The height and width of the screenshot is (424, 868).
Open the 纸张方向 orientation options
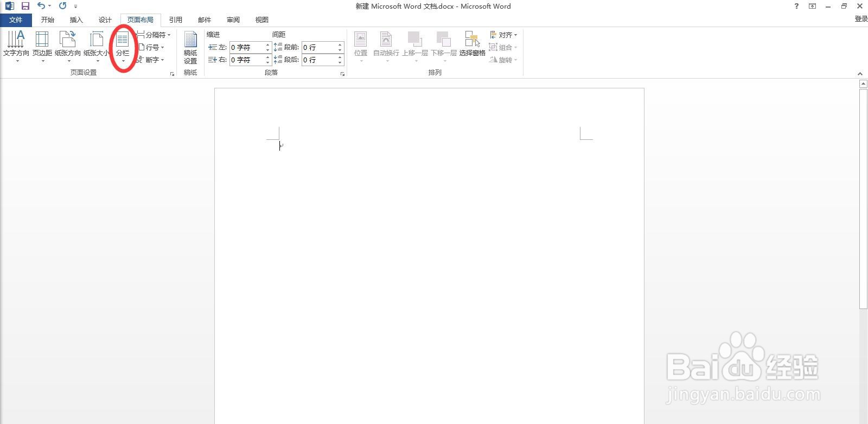(x=68, y=47)
